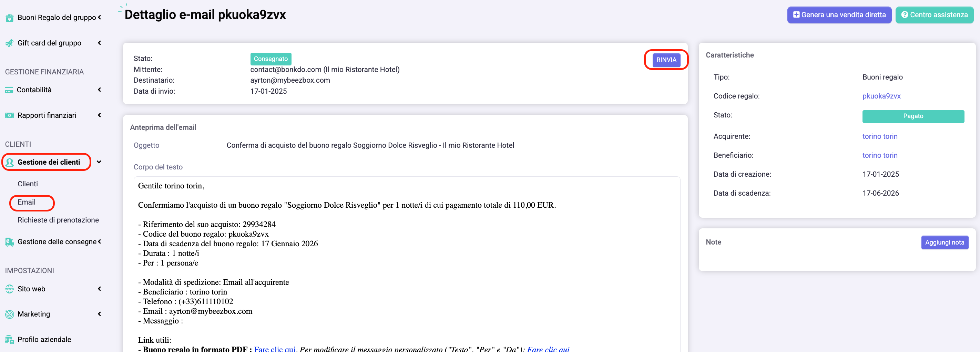Click the email body preview text area

click(x=407, y=264)
